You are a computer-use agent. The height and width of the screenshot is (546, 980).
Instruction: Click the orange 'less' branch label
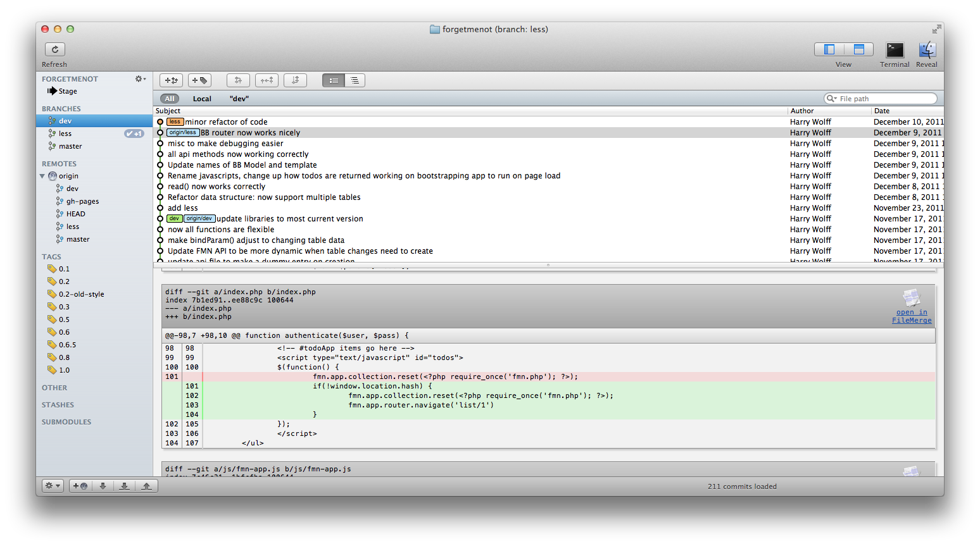175,121
